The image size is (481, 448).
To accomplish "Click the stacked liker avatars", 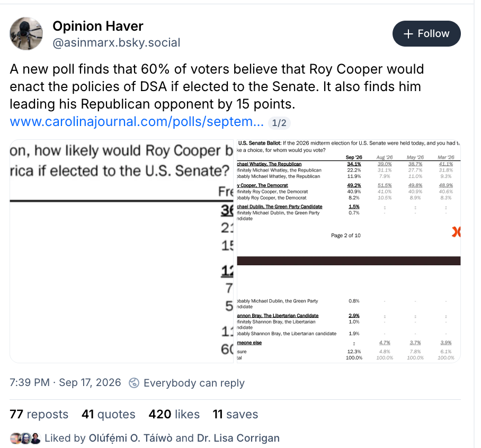I will [x=25, y=438].
